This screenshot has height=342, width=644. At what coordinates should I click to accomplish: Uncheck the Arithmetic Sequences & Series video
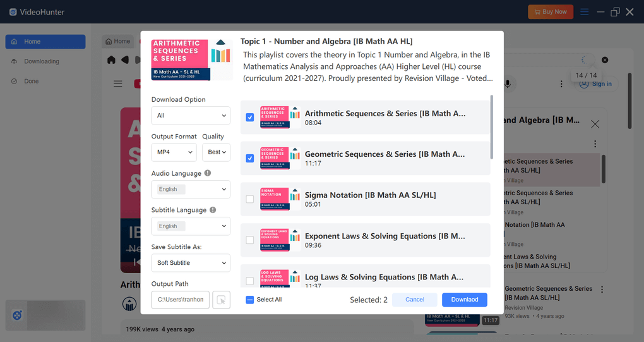coord(250,118)
